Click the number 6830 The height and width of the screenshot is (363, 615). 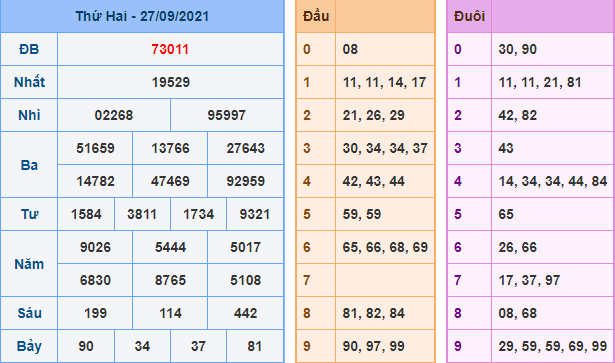95,280
